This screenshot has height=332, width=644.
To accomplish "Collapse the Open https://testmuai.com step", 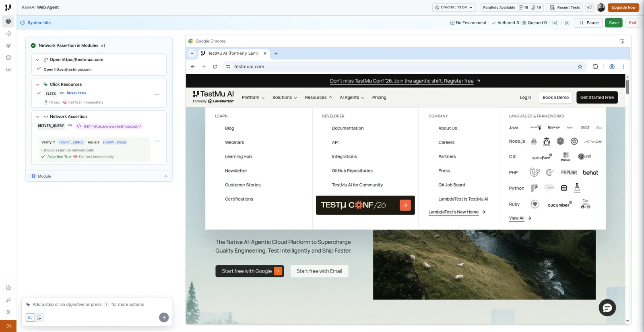I will pos(38,60).
